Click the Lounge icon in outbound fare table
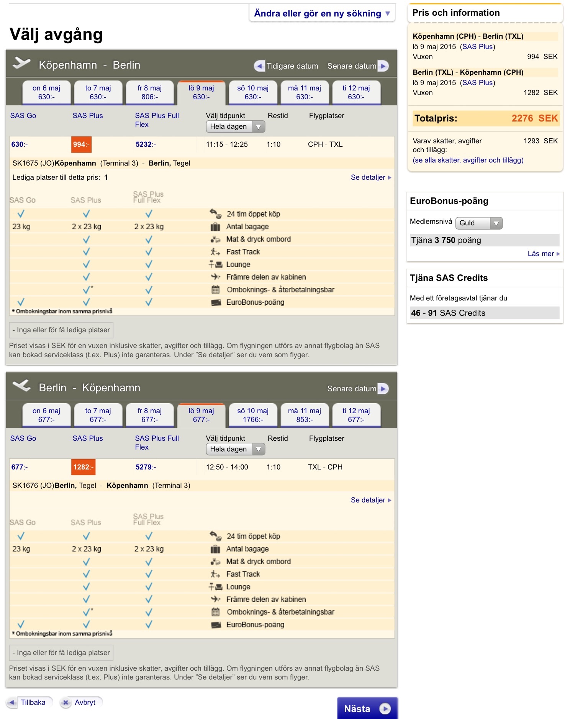 [x=216, y=264]
